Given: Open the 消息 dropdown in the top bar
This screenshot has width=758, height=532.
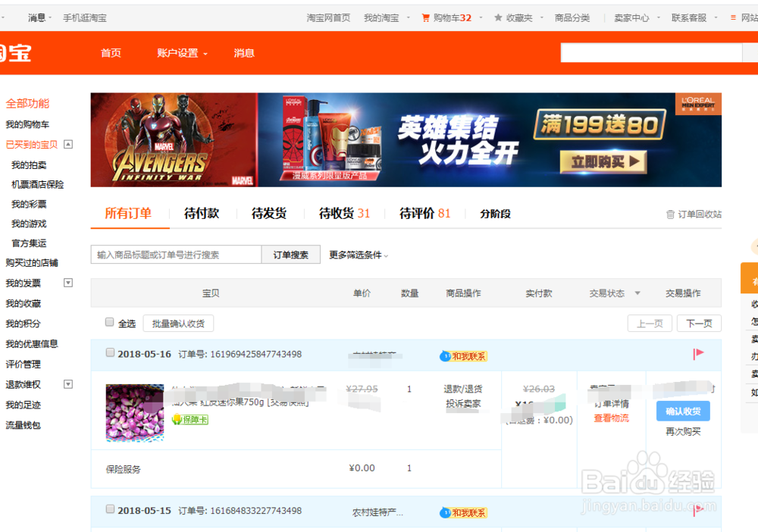Looking at the screenshot, I should 39,18.
